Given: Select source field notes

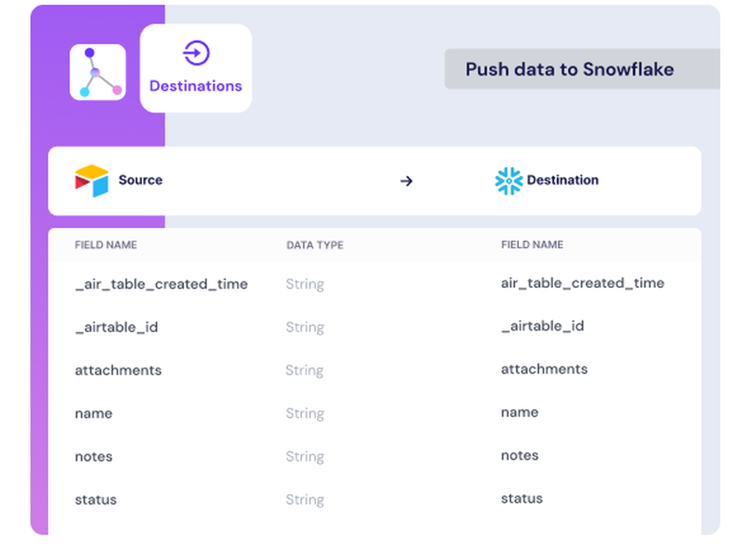Looking at the screenshot, I should 94,456.
